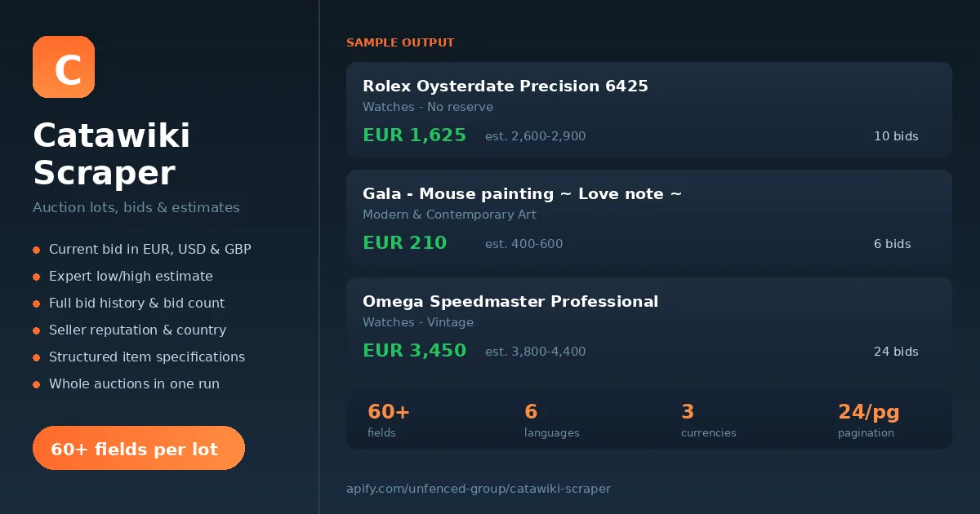Click the 6 languages statistic
The image size is (980, 514).
(x=552, y=420)
